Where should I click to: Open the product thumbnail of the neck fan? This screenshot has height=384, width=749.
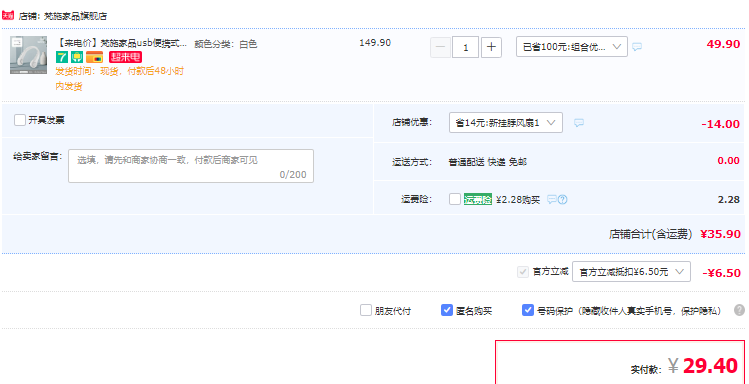click(29, 55)
